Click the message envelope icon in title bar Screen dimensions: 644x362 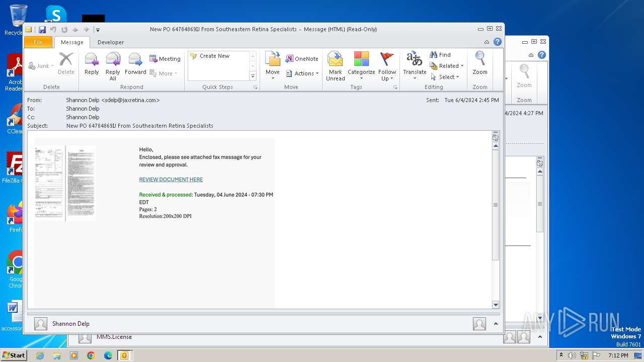coord(29,30)
